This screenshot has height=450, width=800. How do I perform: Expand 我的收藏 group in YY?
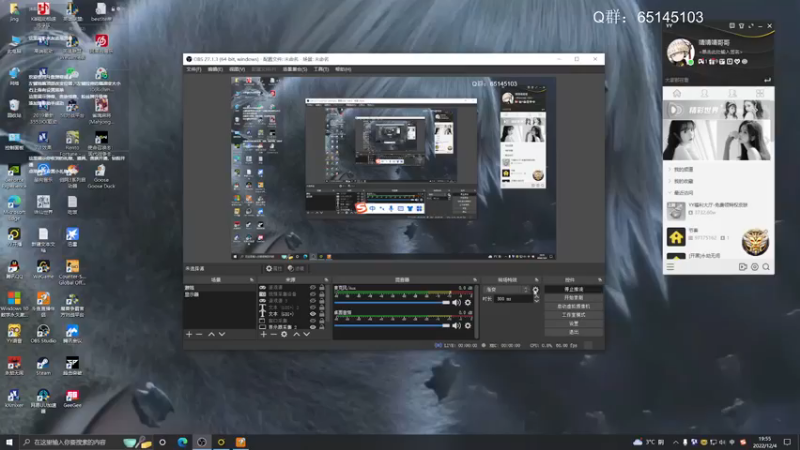tap(670, 181)
